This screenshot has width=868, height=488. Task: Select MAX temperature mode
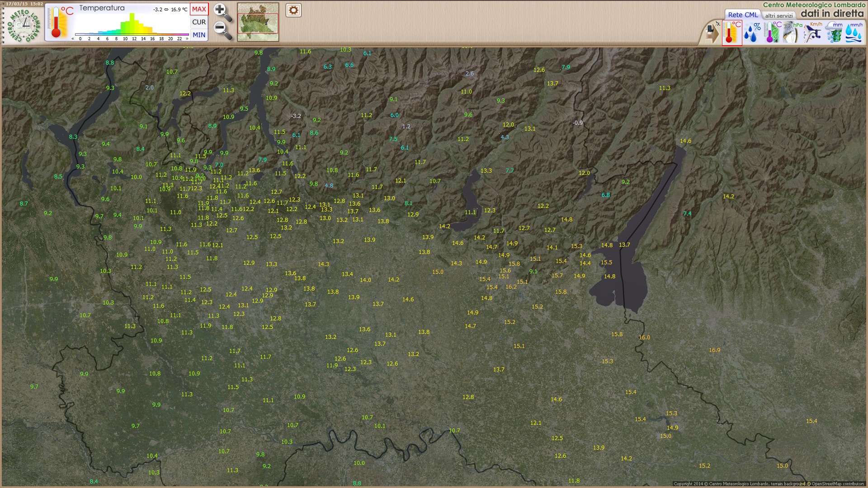tap(199, 9)
